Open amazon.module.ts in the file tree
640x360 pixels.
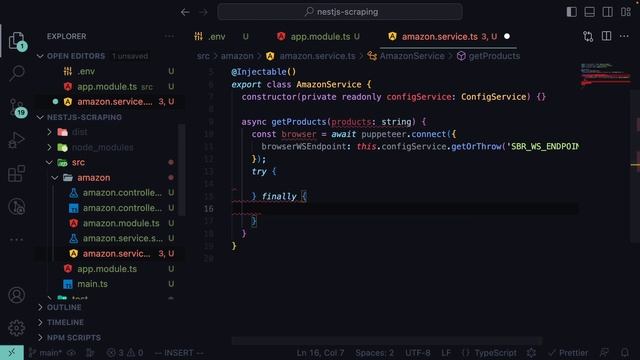[121, 223]
